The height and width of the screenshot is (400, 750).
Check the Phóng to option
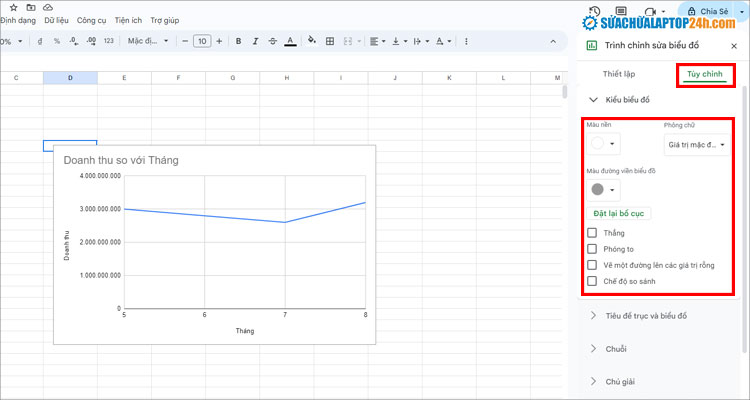[593, 249]
